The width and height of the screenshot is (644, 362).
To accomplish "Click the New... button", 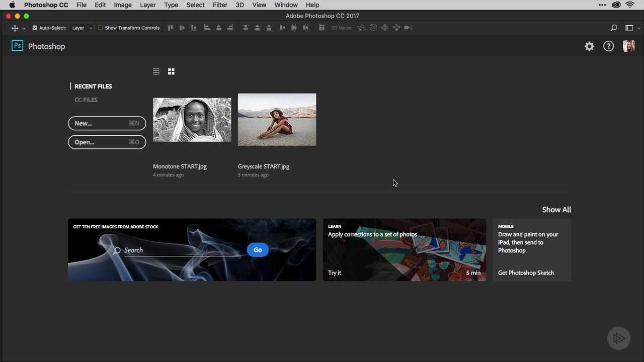I will point(107,123).
